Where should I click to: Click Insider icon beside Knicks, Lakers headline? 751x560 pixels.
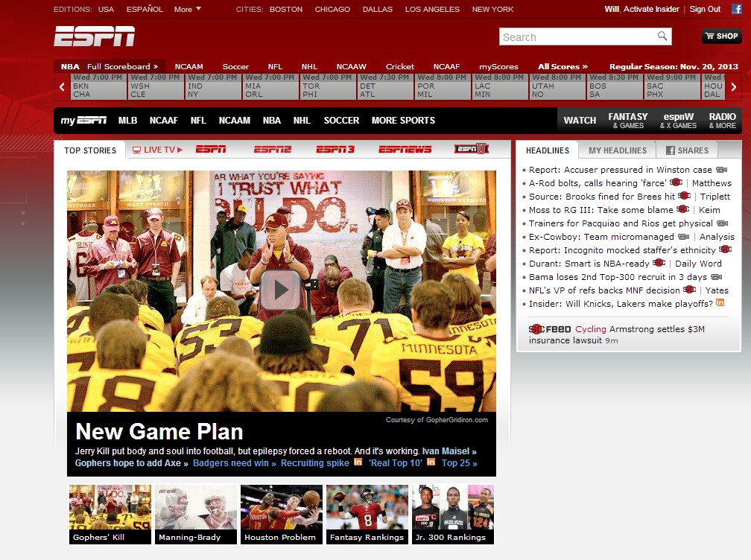720,302
